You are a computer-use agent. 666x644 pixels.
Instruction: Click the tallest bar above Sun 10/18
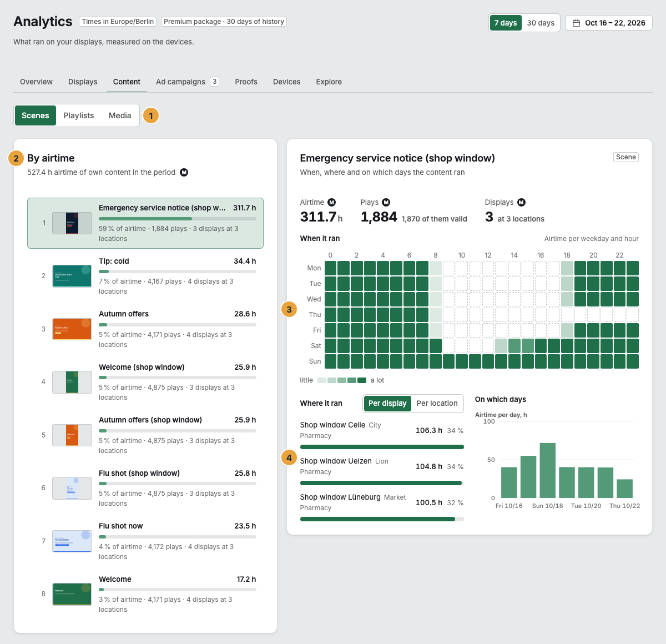548,470
